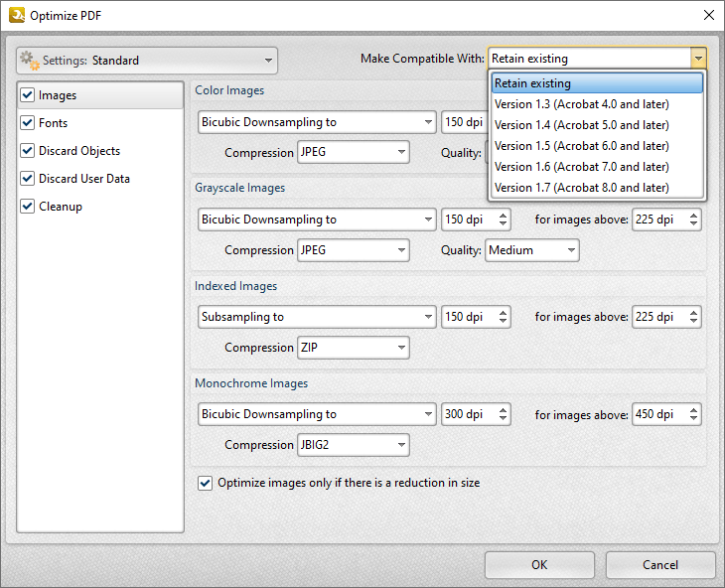Uncheck the Images checkbox
The height and width of the screenshot is (588, 725).
point(27,95)
